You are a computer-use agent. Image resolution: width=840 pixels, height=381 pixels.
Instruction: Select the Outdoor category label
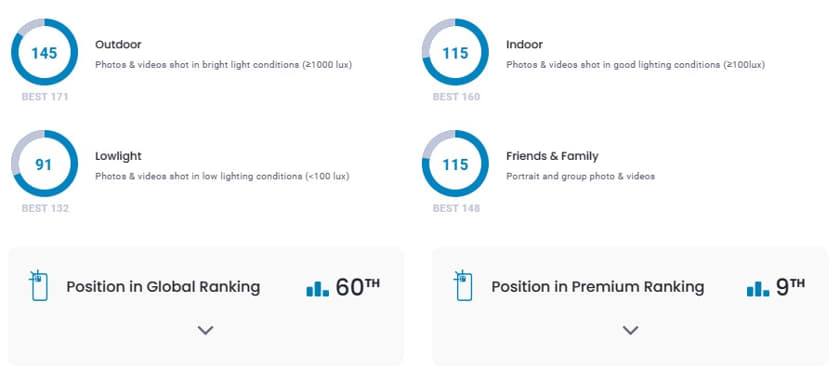tap(118, 44)
